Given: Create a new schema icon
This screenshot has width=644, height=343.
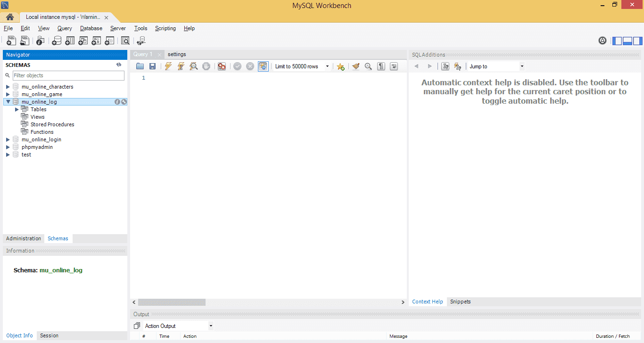Looking at the screenshot, I should pos(57,41).
